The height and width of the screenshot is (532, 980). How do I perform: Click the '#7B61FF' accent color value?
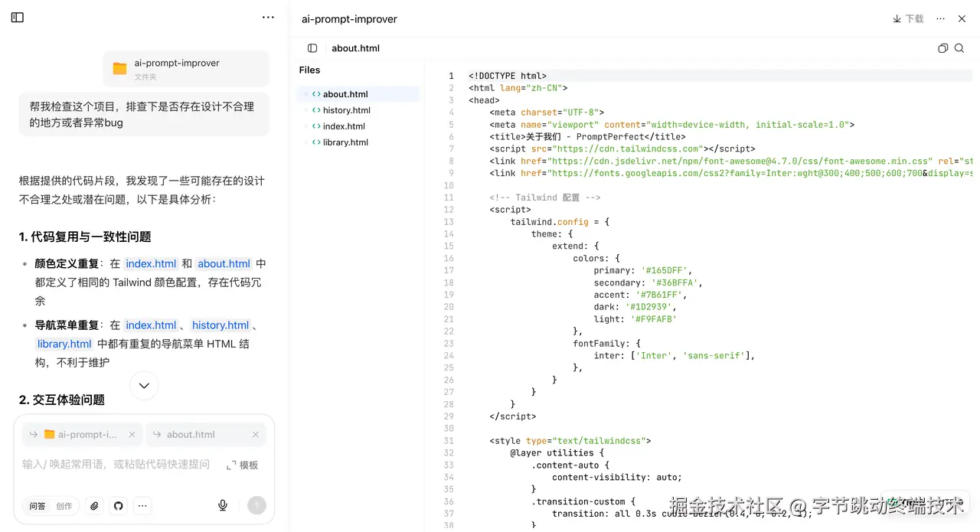tap(661, 295)
